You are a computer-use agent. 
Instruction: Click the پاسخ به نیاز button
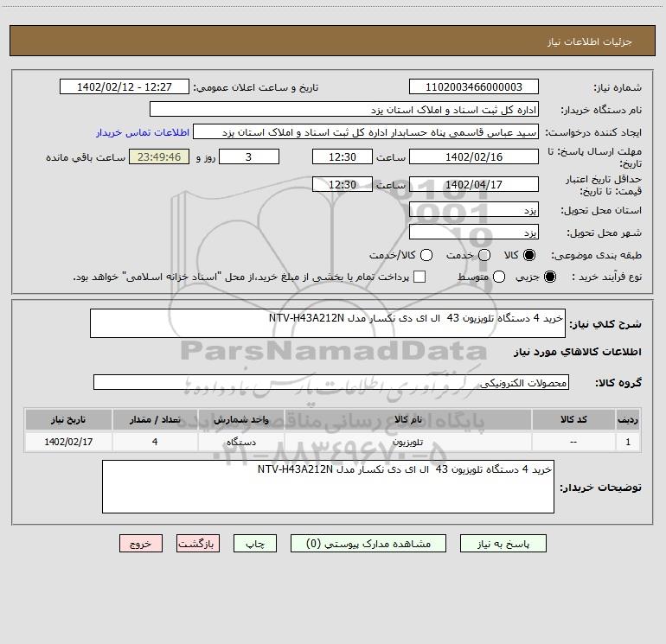tap(503, 544)
